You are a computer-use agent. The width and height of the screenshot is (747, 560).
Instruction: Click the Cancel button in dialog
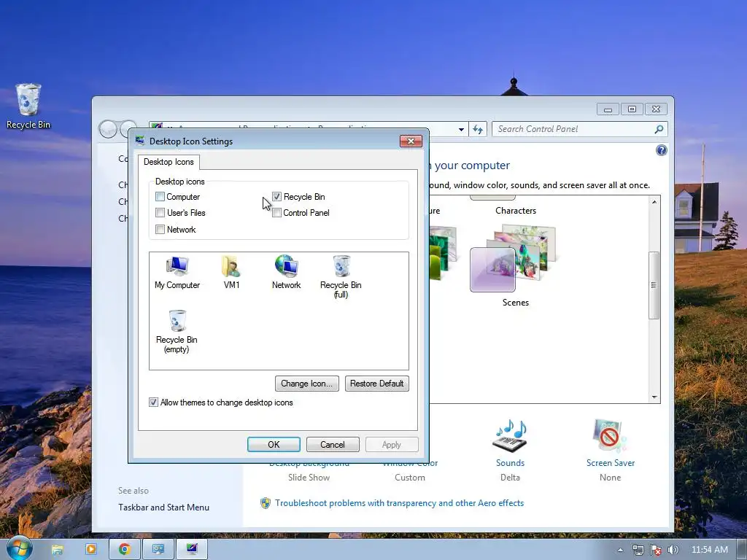(333, 444)
